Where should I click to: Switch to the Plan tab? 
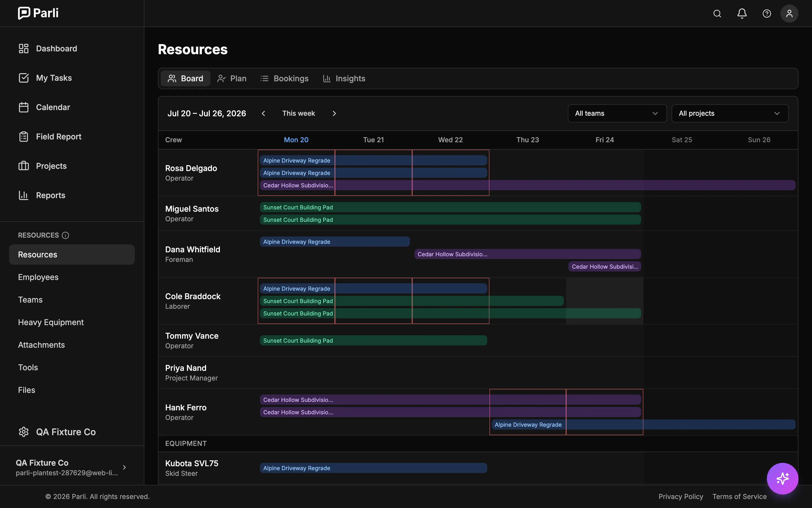point(232,78)
